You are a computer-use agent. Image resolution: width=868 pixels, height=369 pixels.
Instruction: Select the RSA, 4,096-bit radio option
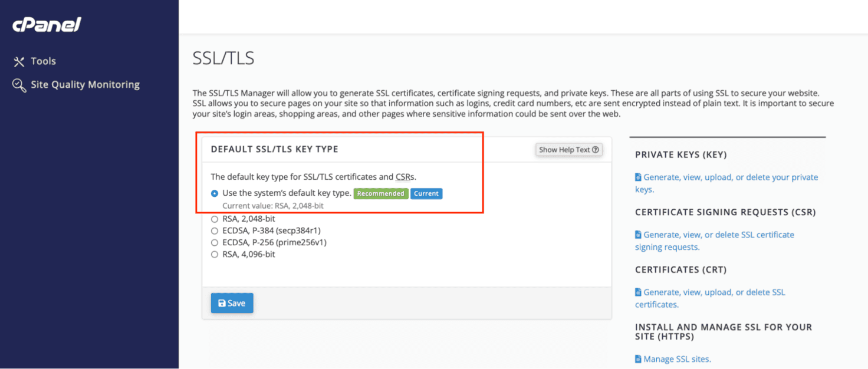pos(215,255)
